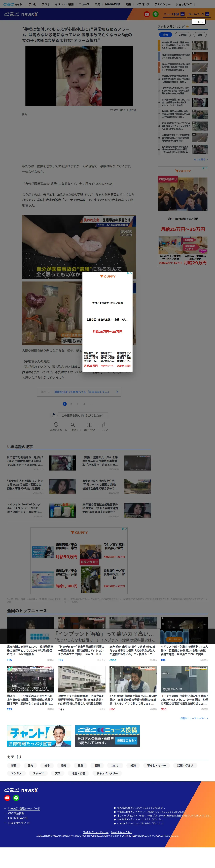Go to article page 2
215x868 pixels.
(x=71, y=404)
